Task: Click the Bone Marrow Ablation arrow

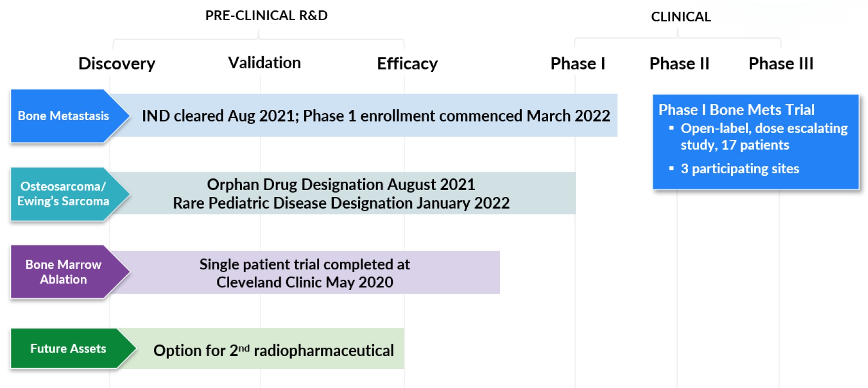Action: pos(64,272)
